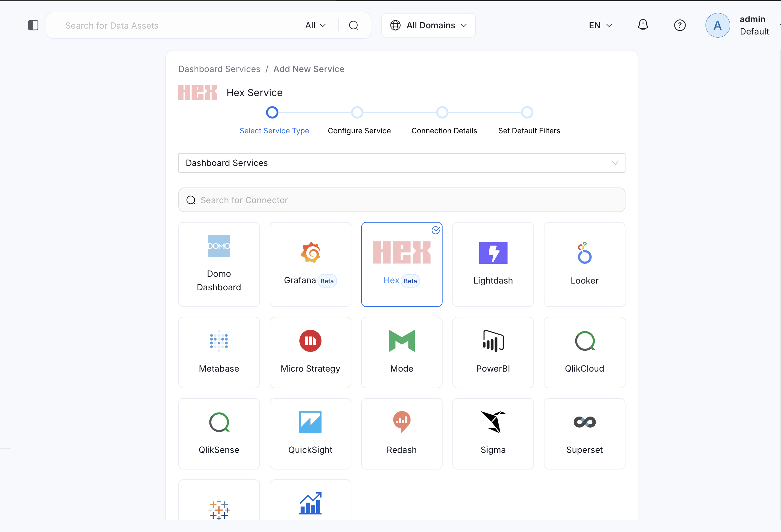Open the Dashboard Services breadcrumb link
Image resolution: width=781 pixels, height=532 pixels.
click(219, 69)
